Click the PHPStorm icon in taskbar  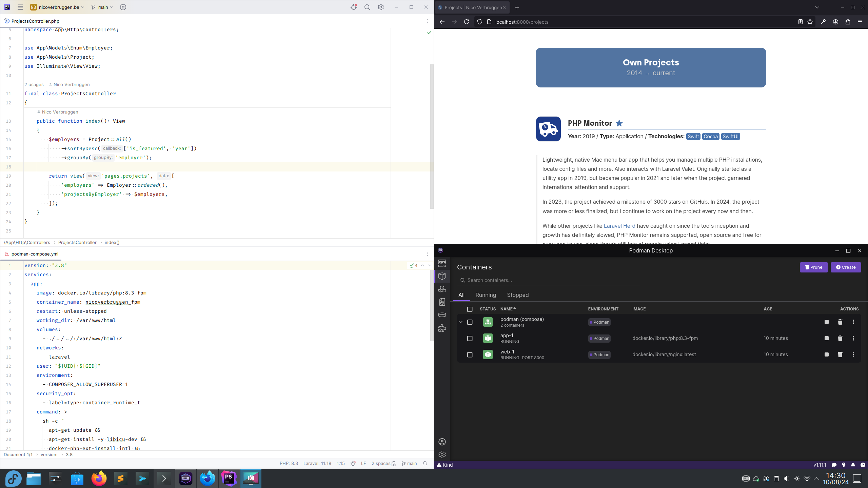click(x=230, y=478)
